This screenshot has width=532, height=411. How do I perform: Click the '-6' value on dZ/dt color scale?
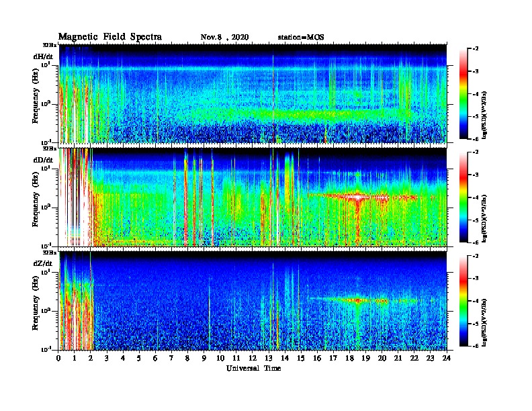point(476,347)
